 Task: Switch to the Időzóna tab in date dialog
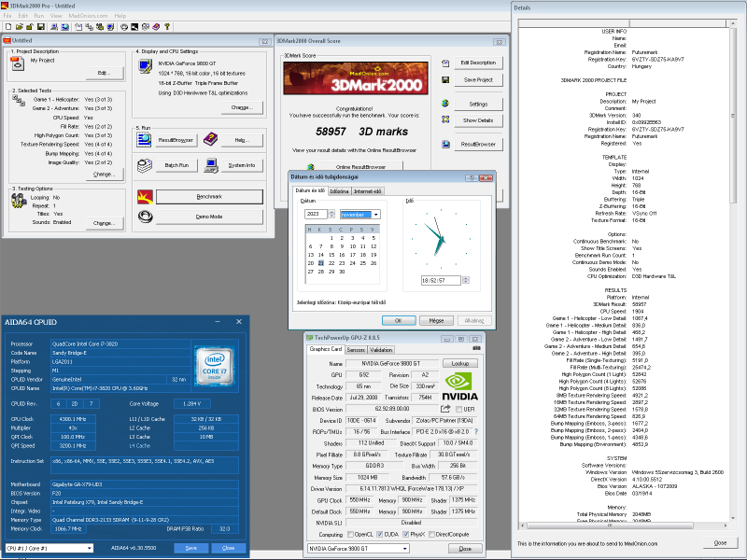[339, 191]
